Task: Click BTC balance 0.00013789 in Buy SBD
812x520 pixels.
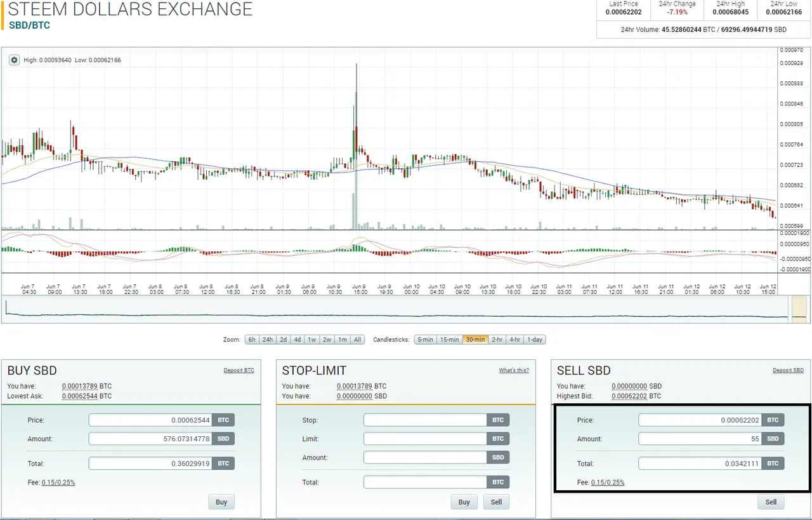Action: (x=80, y=386)
